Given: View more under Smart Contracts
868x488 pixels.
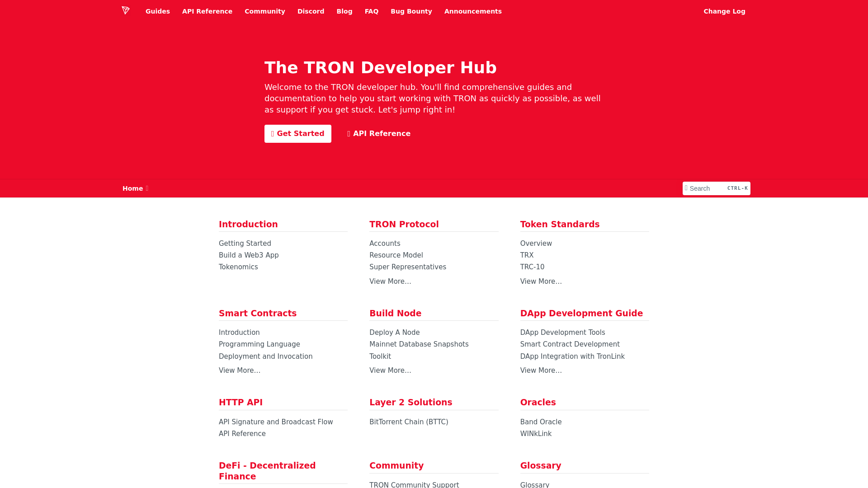Looking at the screenshot, I should (240, 371).
